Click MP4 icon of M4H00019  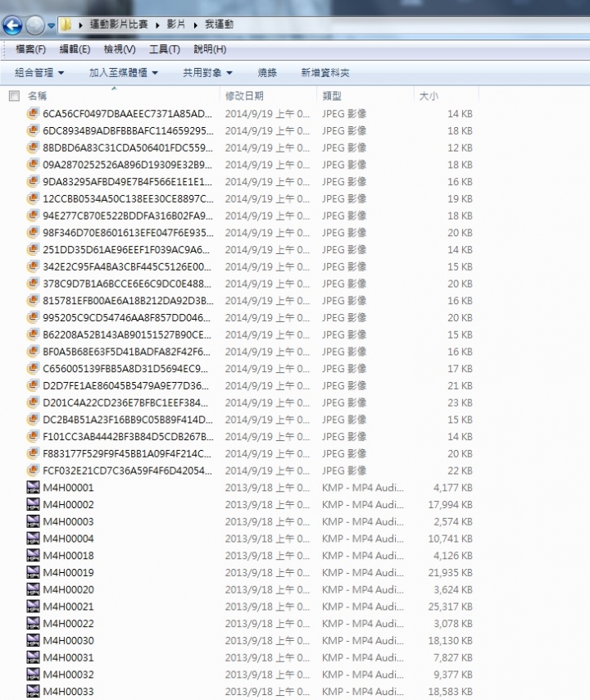tap(33, 572)
